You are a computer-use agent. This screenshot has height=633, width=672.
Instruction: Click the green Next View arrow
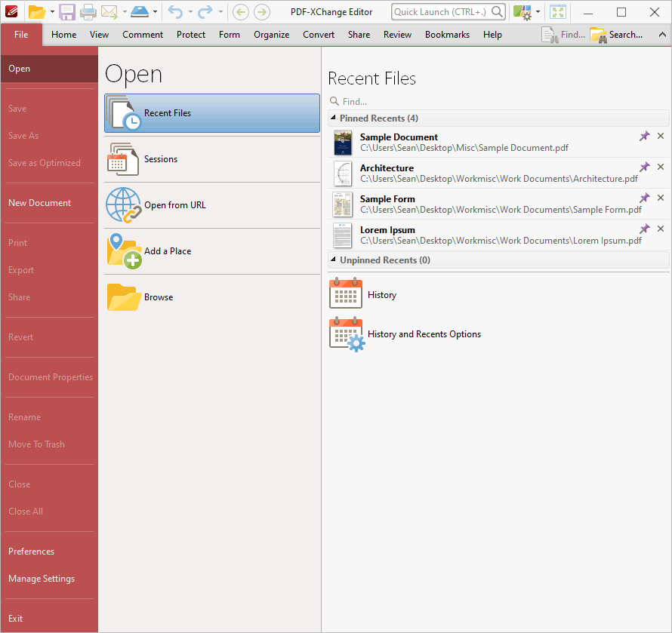[262, 12]
